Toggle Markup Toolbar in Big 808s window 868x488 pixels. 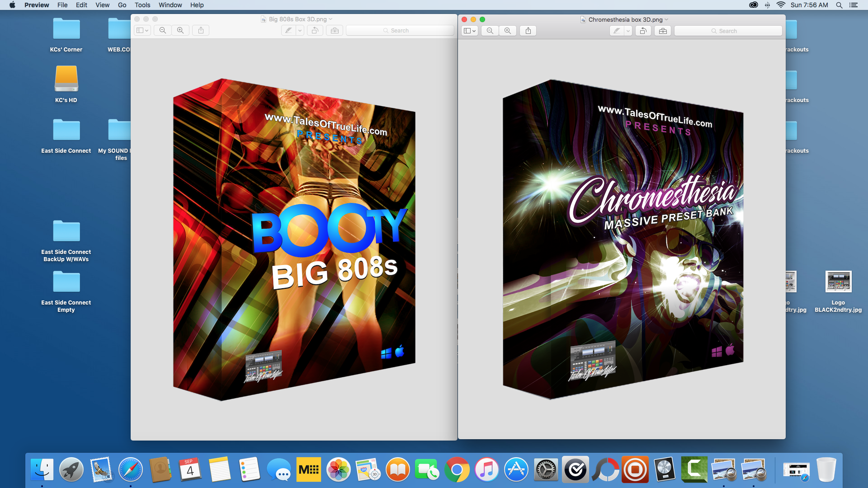pyautogui.click(x=335, y=30)
